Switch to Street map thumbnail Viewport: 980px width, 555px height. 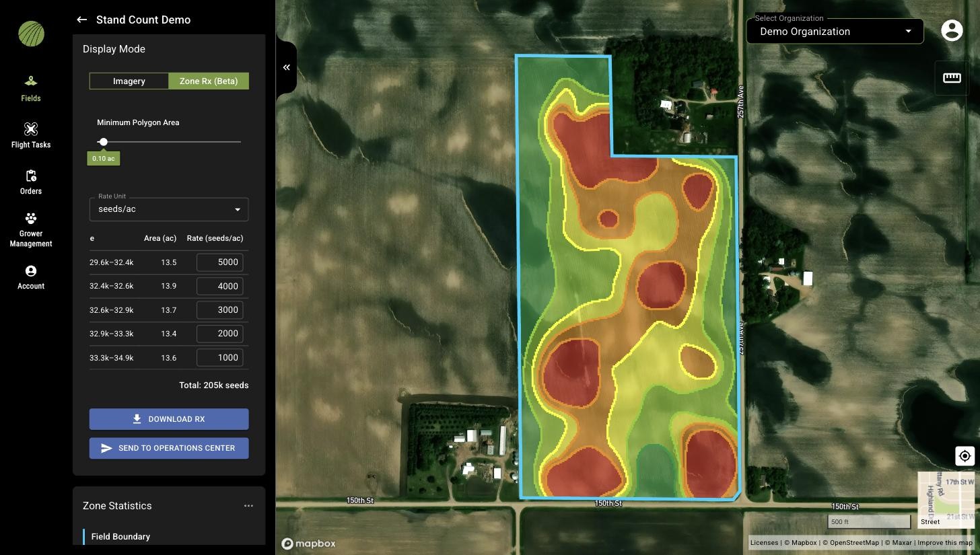click(946, 500)
